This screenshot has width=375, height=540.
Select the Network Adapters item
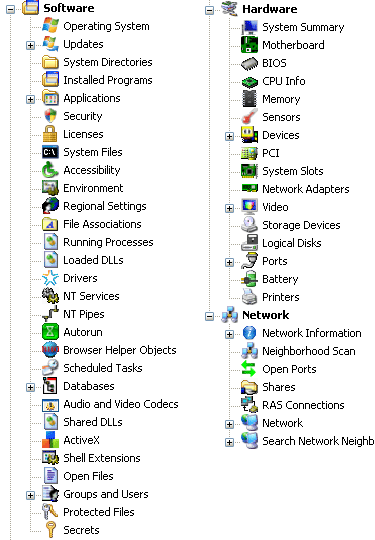(x=306, y=189)
